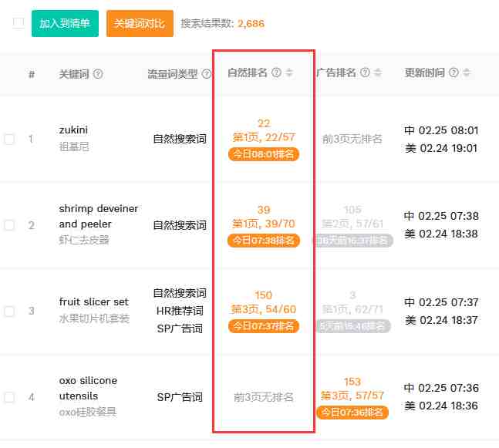Image resolution: width=499 pixels, height=448 pixels.
Task: Click SP广告词 type in the oxo silicone utensils row
Action: [x=180, y=397]
